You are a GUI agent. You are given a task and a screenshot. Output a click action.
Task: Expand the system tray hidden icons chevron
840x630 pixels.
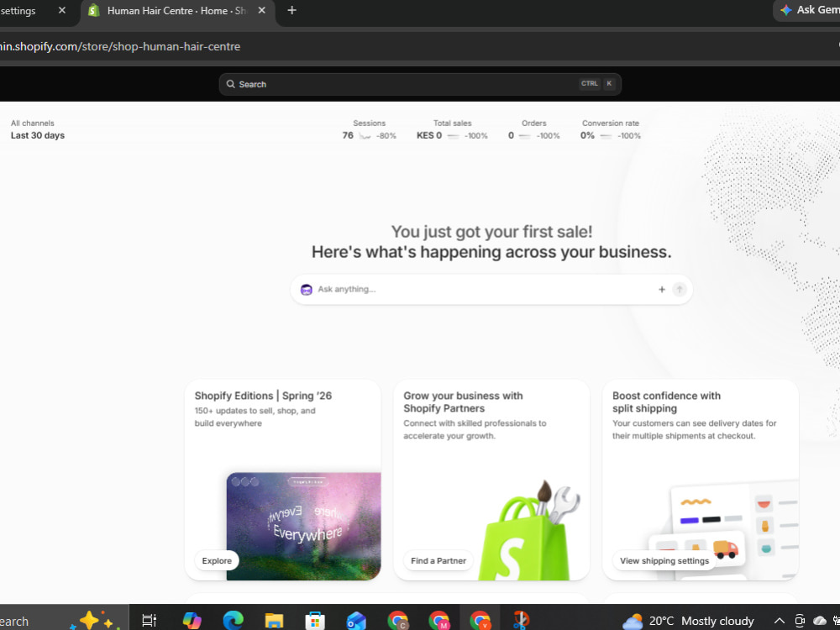click(780, 621)
